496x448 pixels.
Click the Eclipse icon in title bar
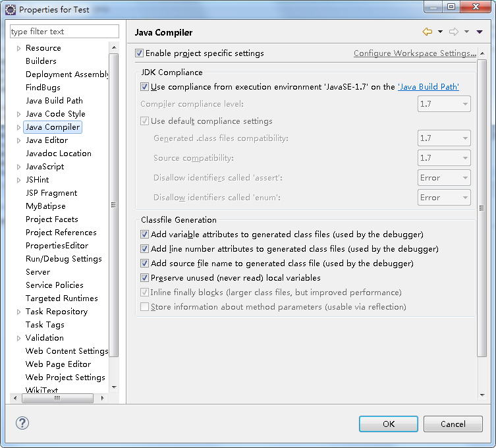pos(10,10)
